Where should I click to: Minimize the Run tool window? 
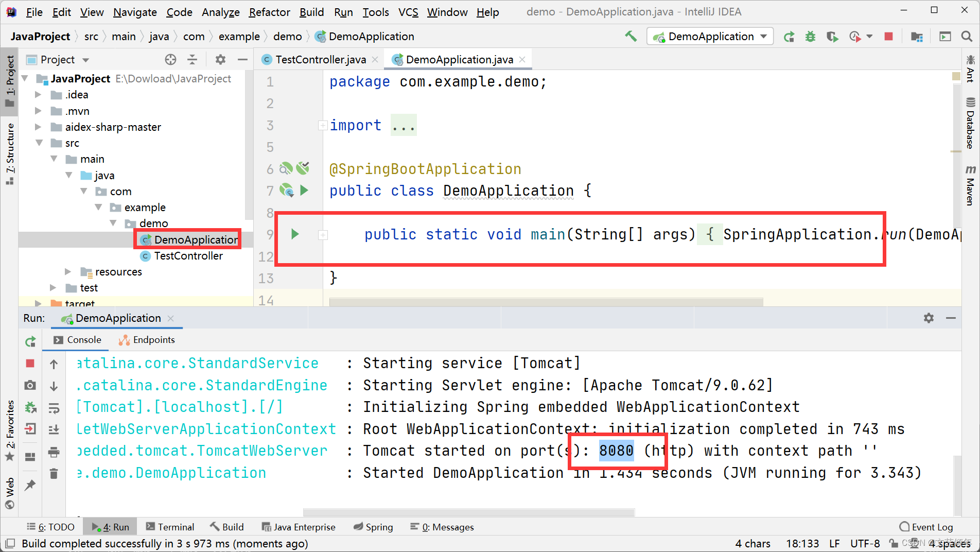pyautogui.click(x=951, y=318)
